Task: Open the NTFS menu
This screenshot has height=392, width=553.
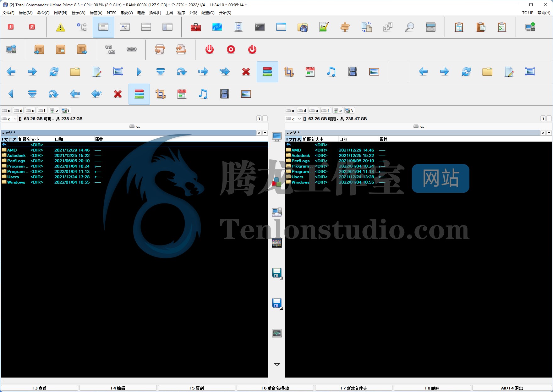Action: pos(112,13)
